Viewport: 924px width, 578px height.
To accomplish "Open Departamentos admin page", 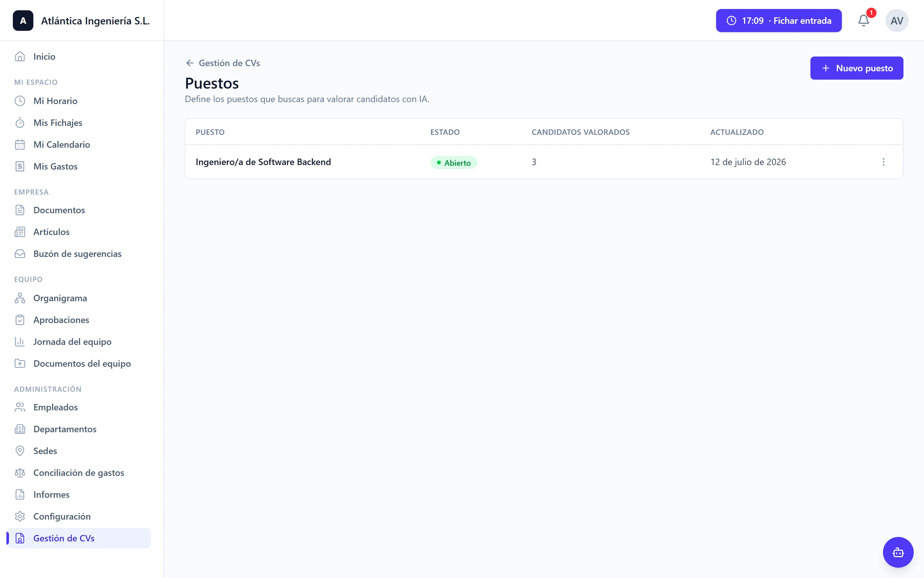I will [x=79, y=429].
